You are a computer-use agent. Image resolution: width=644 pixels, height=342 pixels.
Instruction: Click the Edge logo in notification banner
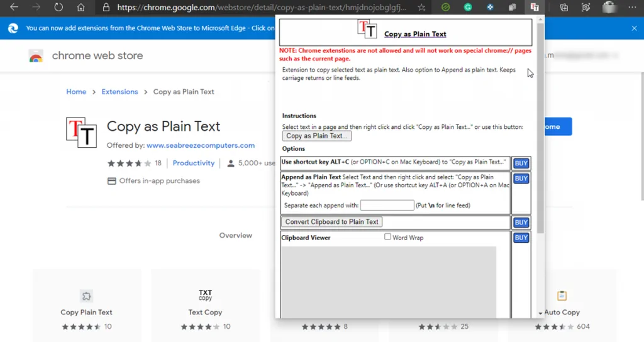click(13, 28)
